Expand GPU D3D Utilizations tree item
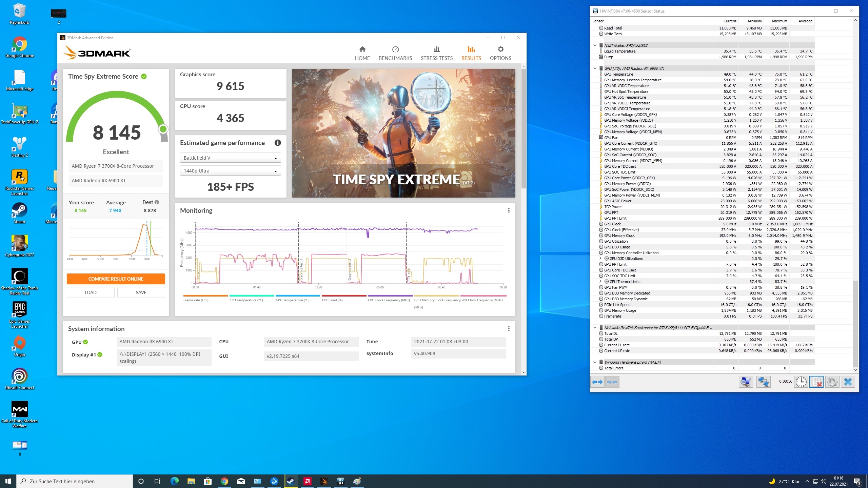This screenshot has height=488, width=868. (600, 259)
